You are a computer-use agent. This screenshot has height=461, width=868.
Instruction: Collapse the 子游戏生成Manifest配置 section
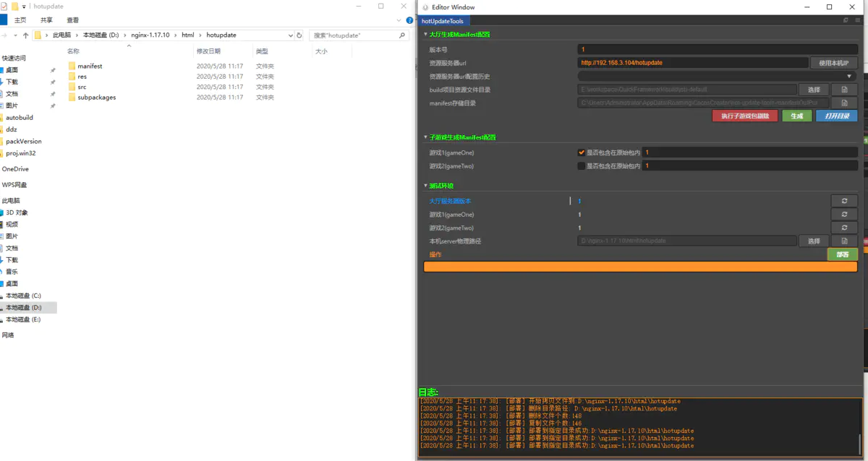(425, 137)
